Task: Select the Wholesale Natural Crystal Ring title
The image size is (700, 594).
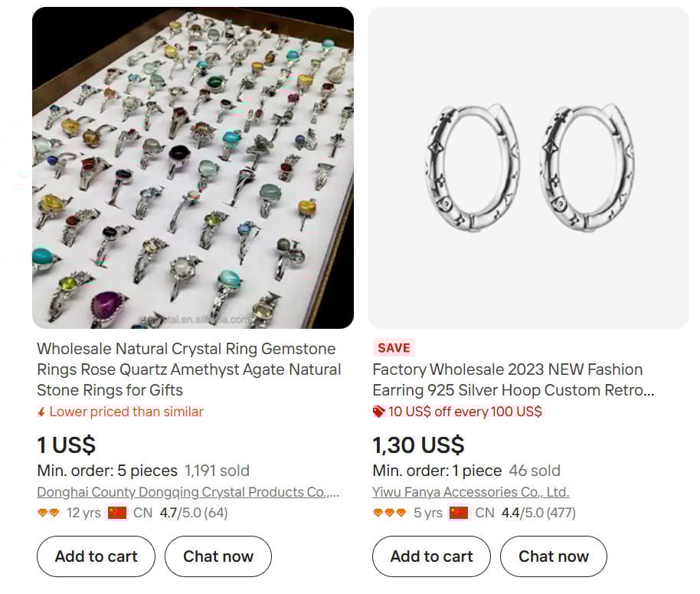Action: [x=189, y=370]
